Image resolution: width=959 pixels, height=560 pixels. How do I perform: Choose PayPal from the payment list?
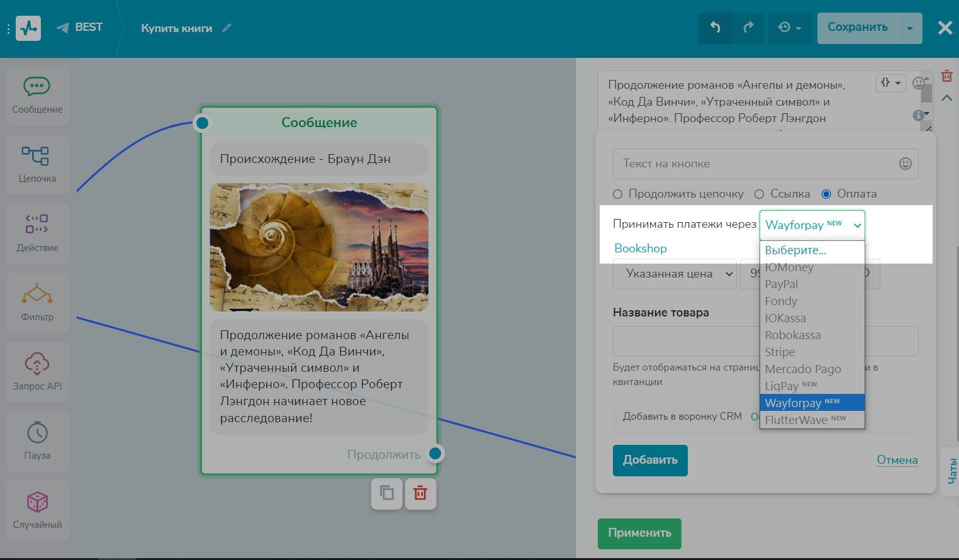click(782, 284)
